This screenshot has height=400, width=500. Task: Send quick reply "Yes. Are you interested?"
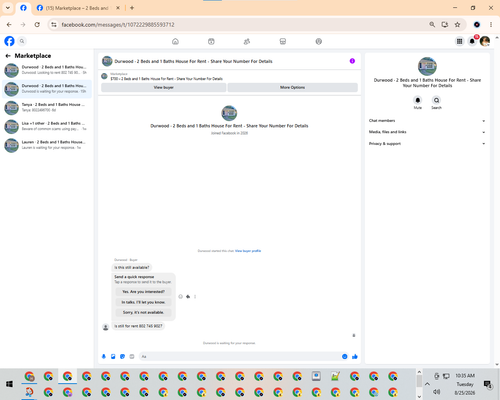point(143,292)
